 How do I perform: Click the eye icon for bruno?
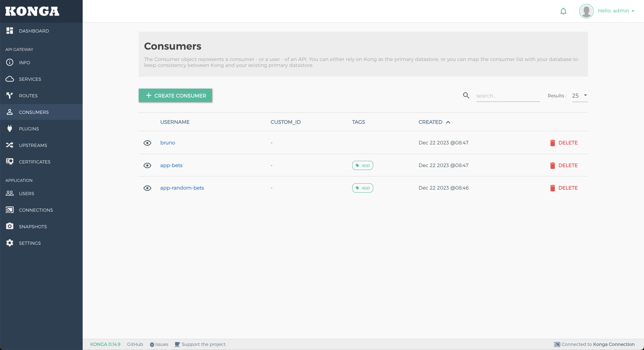point(147,143)
